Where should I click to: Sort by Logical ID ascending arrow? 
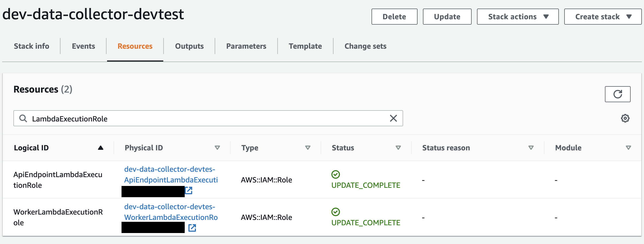[101, 148]
